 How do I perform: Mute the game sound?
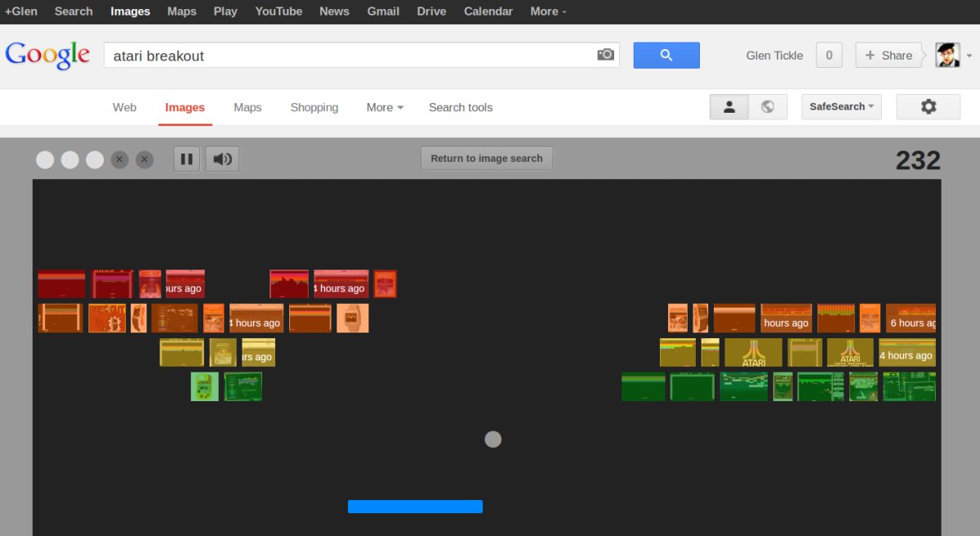(x=222, y=159)
